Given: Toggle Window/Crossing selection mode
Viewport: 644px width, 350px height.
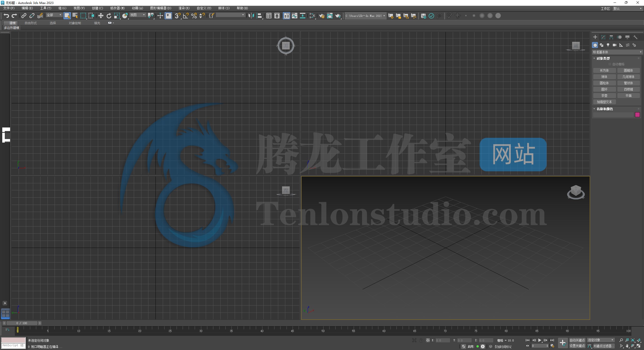Looking at the screenshot, I should tap(91, 16).
